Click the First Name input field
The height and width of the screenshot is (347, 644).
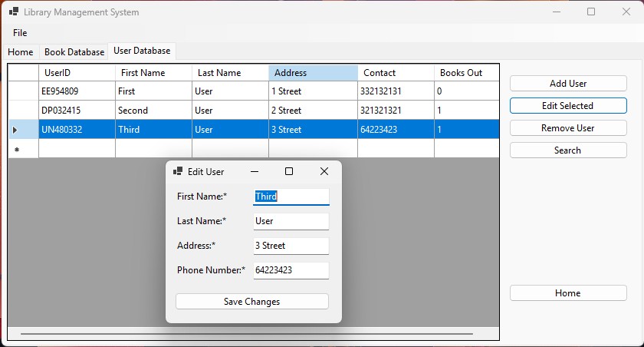pyautogui.click(x=291, y=197)
